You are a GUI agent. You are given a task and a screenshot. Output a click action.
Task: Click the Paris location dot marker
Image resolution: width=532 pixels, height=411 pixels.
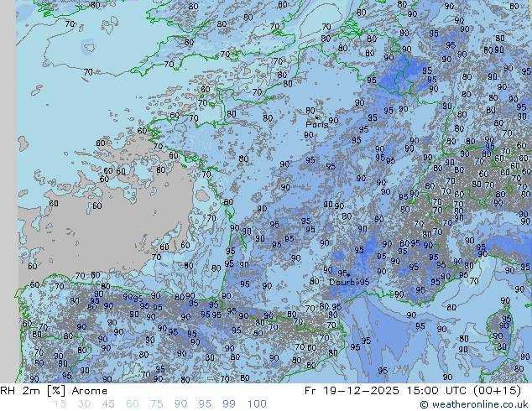tap(317, 117)
